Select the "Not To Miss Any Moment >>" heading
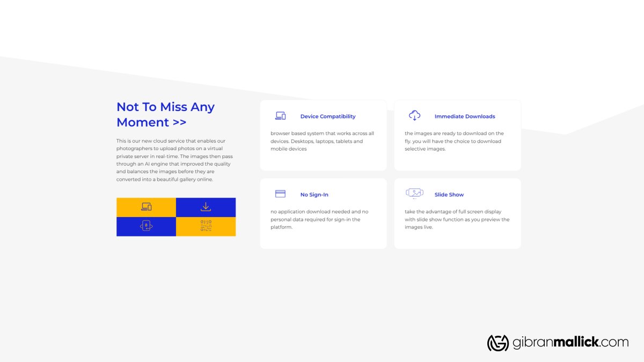Screen dimensions: 644x362 coord(165,114)
